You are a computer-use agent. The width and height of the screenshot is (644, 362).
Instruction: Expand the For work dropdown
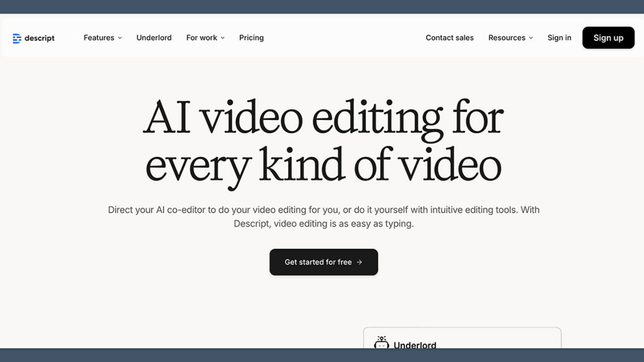coord(205,38)
